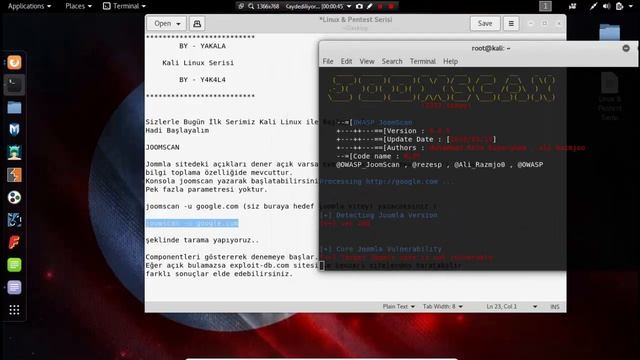Save the gedit document
640x360 pixels.
pyautogui.click(x=485, y=24)
